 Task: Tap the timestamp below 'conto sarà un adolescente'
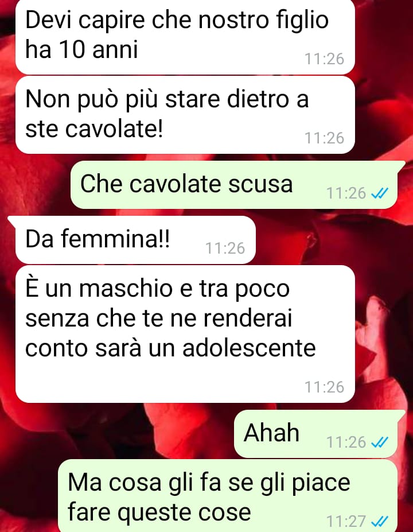[325, 387]
